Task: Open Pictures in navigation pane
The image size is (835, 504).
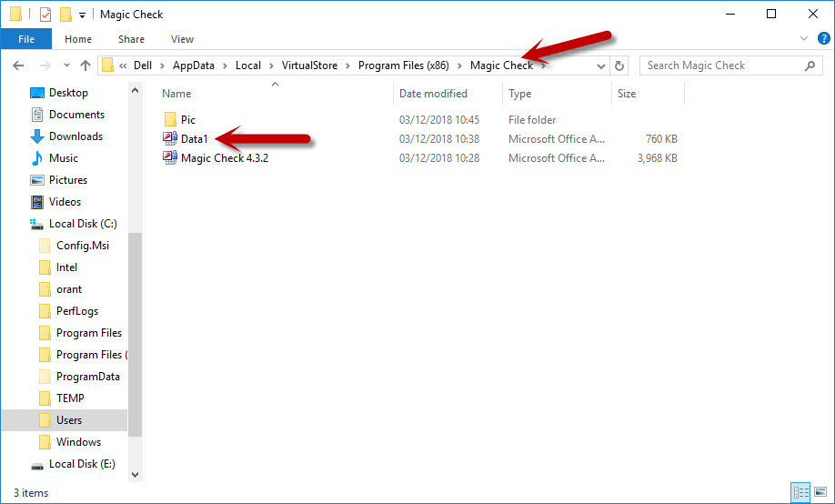Action: pyautogui.click(x=67, y=180)
